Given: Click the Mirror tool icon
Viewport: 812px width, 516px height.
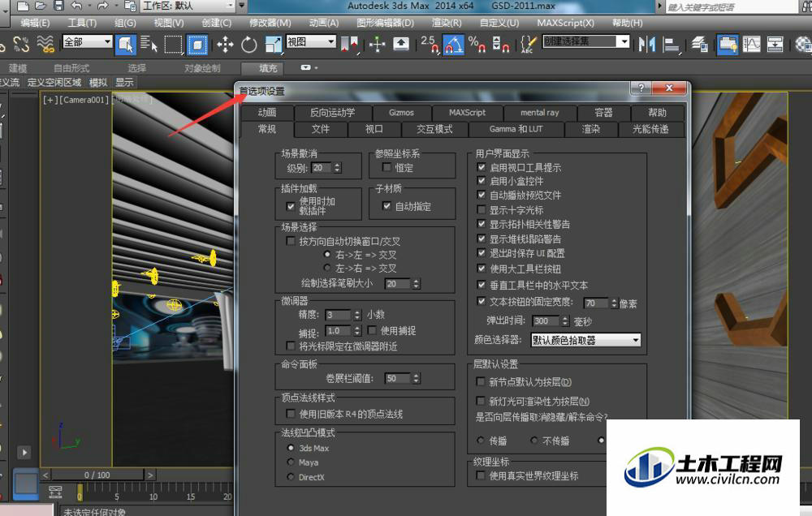Looking at the screenshot, I should coord(647,45).
